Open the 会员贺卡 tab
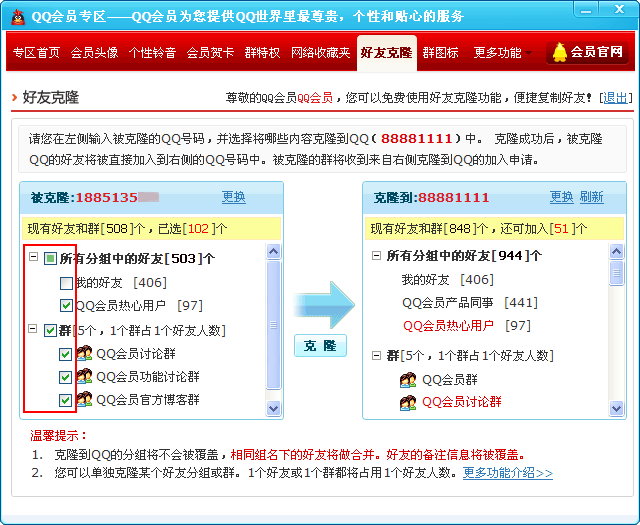This screenshot has width=640, height=525. pyautogui.click(x=210, y=53)
